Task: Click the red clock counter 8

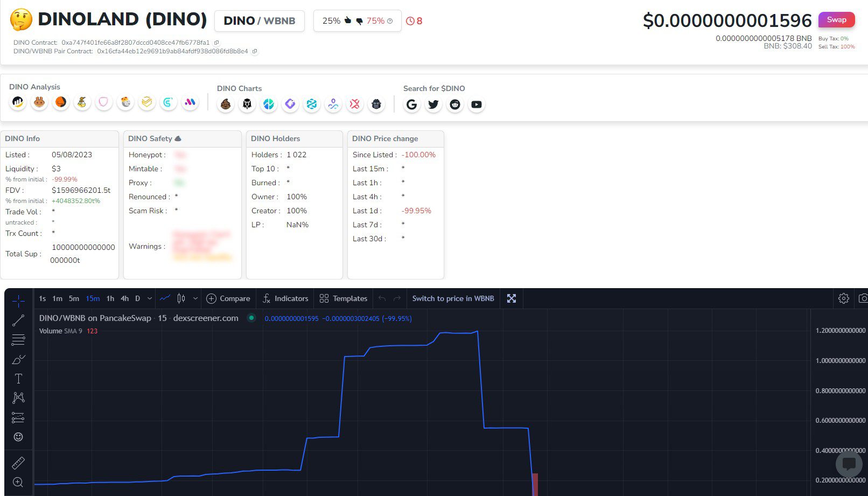Action: [x=414, y=21]
